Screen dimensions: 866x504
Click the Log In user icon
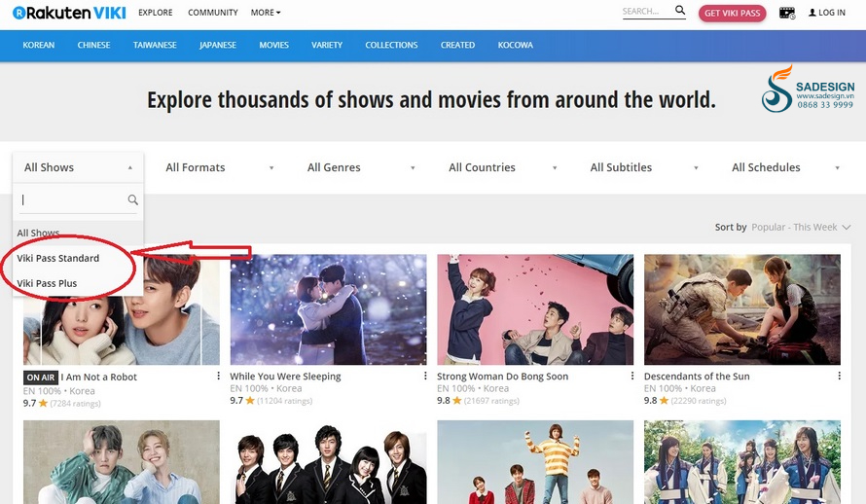click(x=812, y=12)
